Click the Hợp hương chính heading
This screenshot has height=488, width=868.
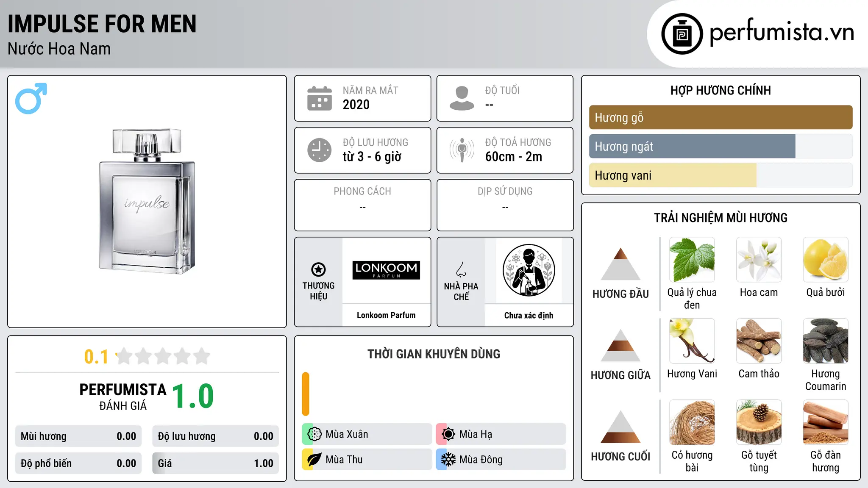point(721,90)
